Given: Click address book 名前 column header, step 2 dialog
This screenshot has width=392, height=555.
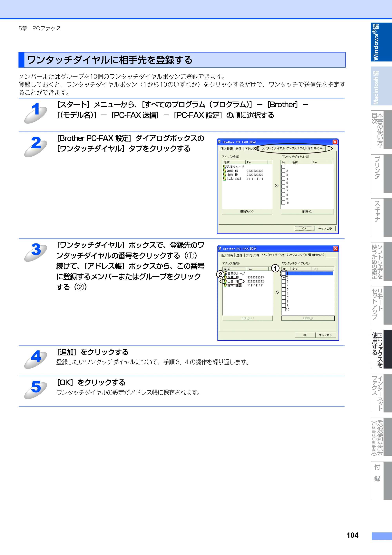Looking at the screenshot, I should tap(234, 162).
